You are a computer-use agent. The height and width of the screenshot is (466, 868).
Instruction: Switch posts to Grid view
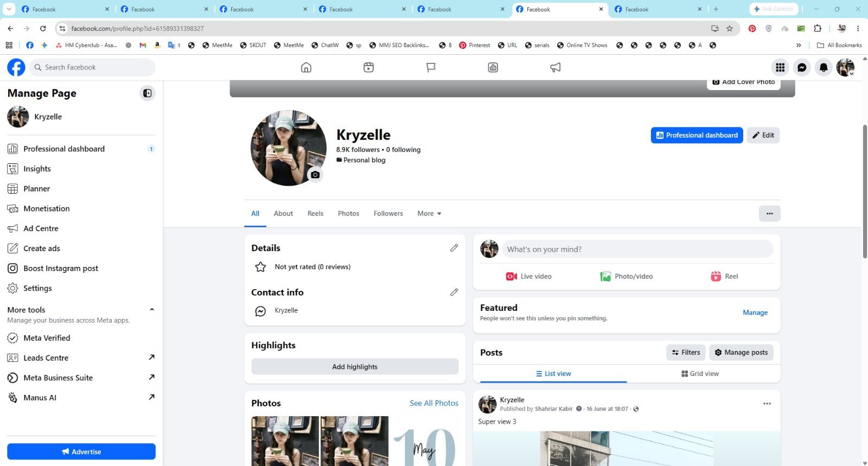[700, 373]
